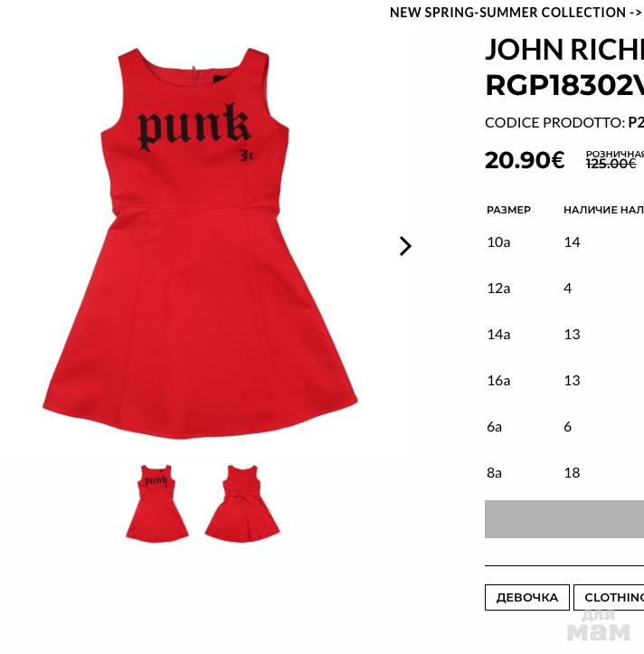The image size is (644, 654).
Task: Click the crossed-out 125.00€ retail price
Action: pos(611,164)
